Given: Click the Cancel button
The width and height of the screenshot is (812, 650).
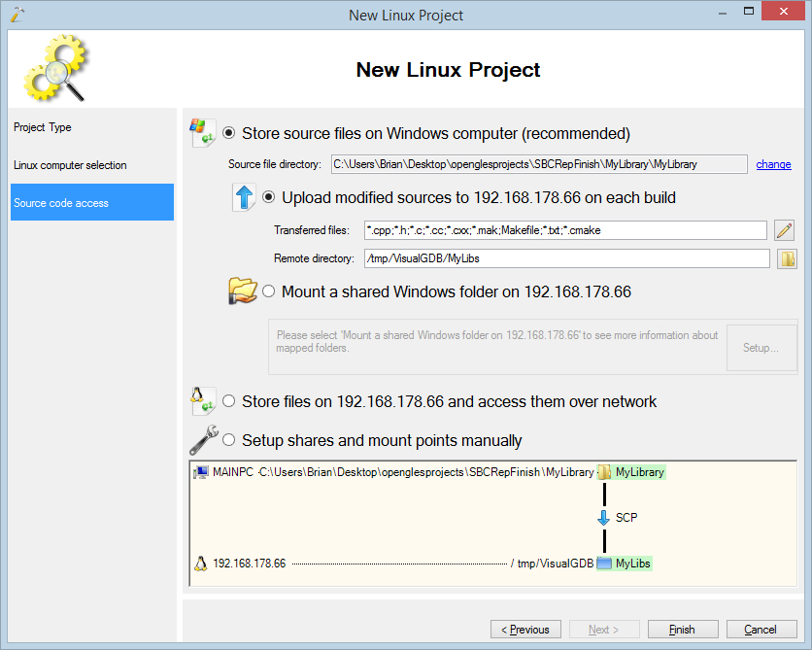Looking at the screenshot, I should (761, 630).
